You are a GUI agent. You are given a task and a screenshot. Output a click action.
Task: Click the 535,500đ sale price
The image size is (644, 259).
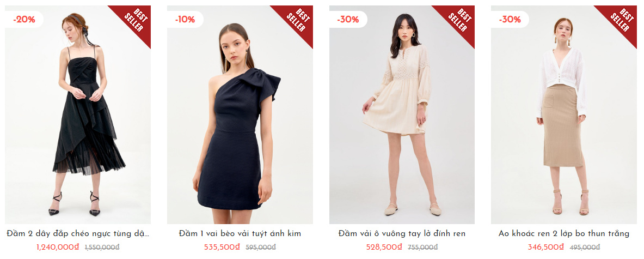[222, 247]
